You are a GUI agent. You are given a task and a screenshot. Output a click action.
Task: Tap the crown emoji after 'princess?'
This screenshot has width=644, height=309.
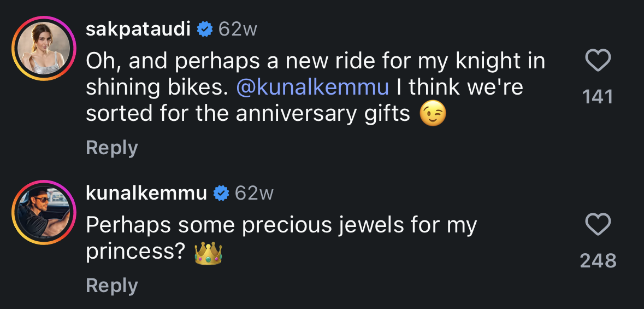pyautogui.click(x=208, y=253)
